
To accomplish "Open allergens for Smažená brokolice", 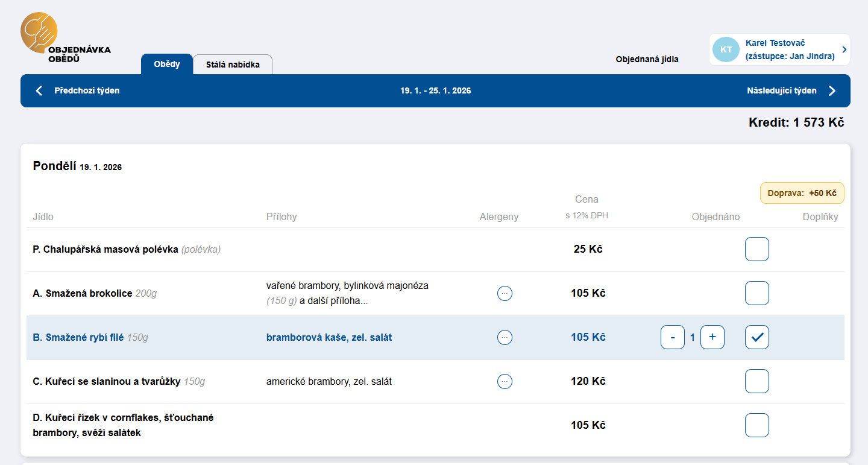I will point(505,294).
